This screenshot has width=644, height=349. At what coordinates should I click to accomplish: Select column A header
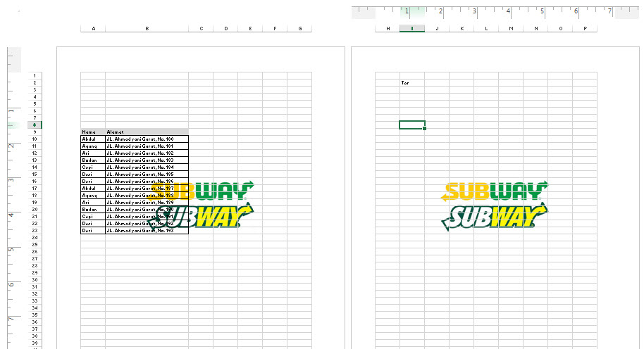[x=93, y=29]
